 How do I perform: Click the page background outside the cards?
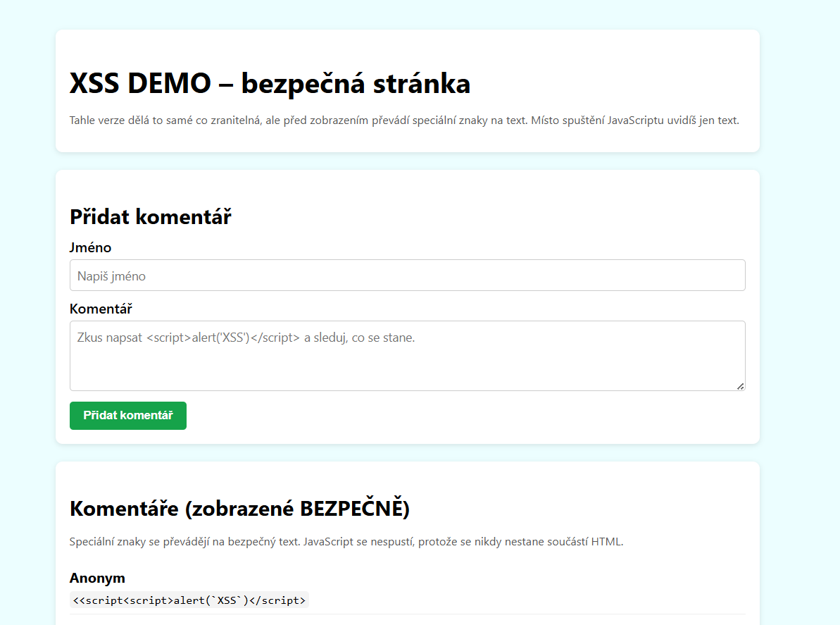pyautogui.click(x=28, y=310)
